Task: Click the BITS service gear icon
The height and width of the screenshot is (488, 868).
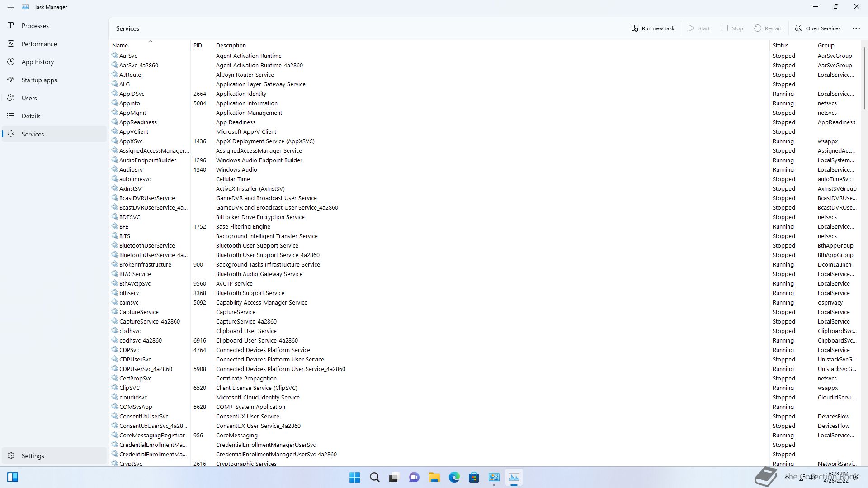Action: (115, 236)
